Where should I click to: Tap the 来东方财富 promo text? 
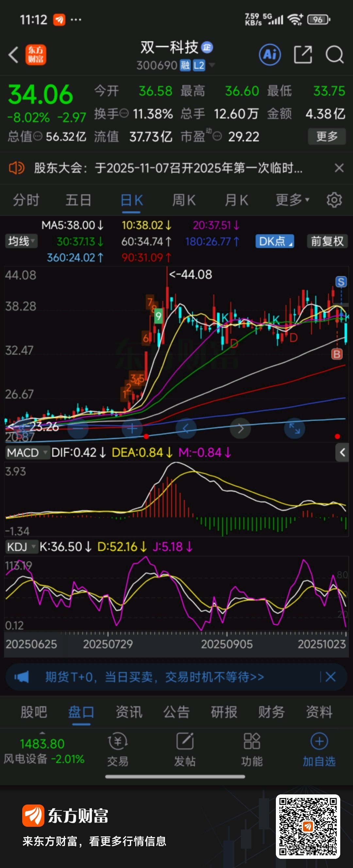click(x=94, y=841)
